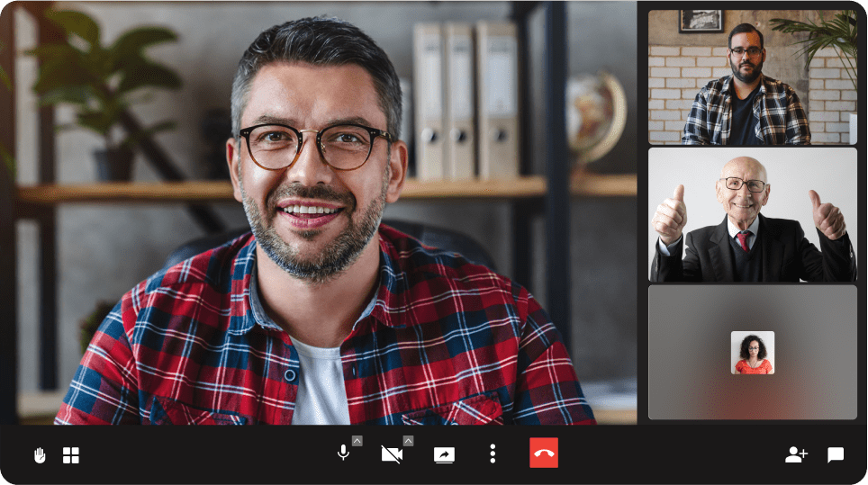Open screen sharing

coord(444,454)
